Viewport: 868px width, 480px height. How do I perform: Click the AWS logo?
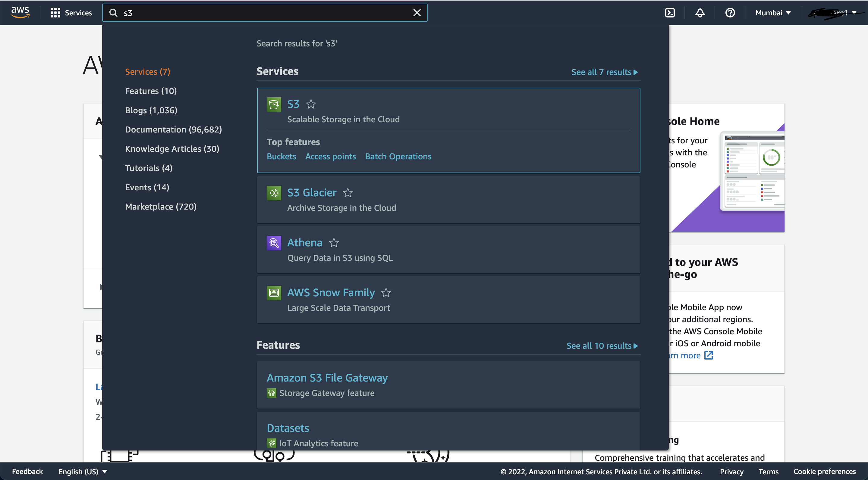click(20, 12)
